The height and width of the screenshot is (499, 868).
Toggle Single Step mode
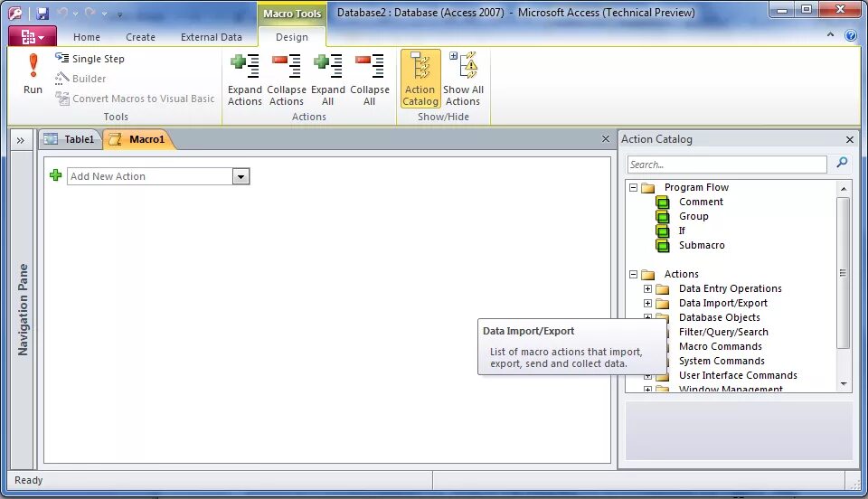pos(90,59)
